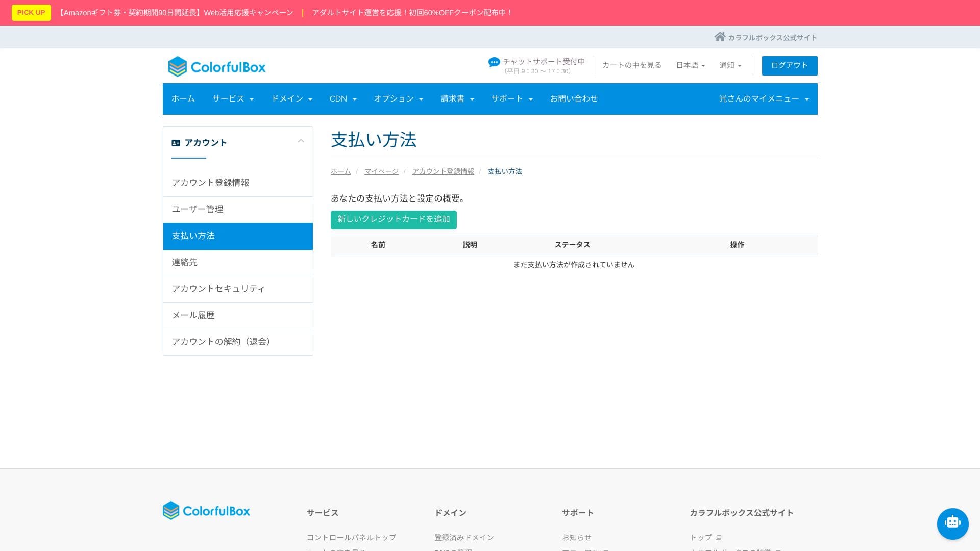Click the external link icon next to トップ
980x551 pixels.
718,537
